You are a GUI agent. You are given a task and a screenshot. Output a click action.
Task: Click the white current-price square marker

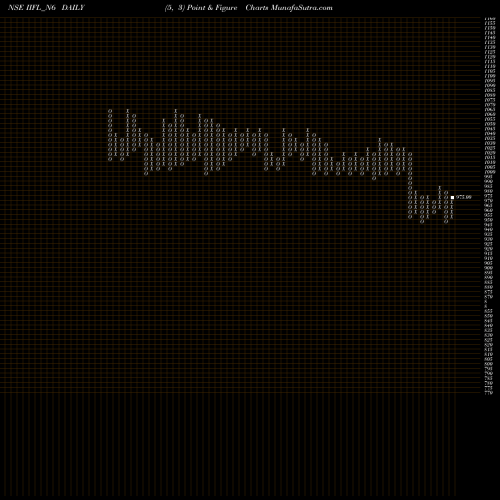(452, 197)
